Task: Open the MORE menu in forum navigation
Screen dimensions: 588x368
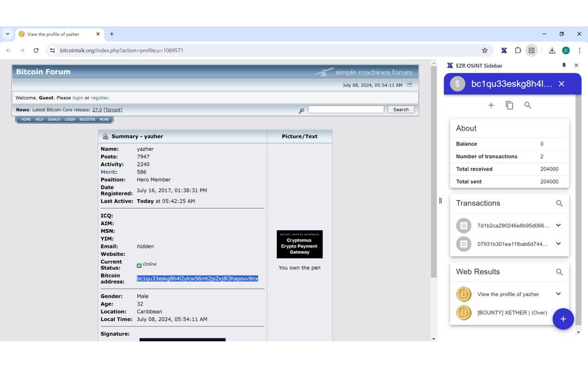Action: pos(104,119)
